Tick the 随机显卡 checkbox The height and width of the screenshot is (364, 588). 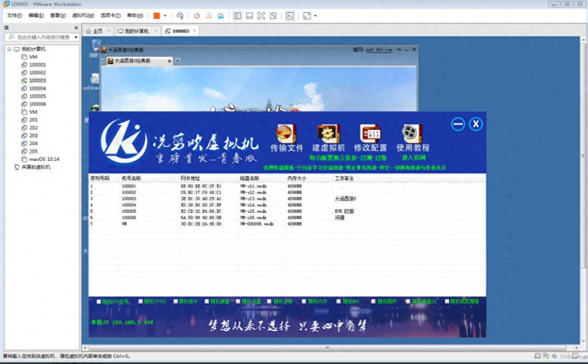click(x=175, y=301)
